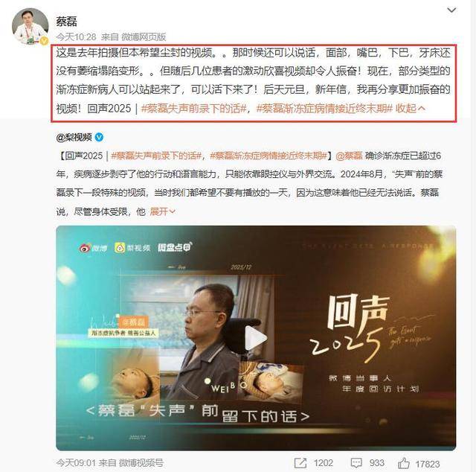Open the @梨视频 account link
This screenshot has width=476, height=472.
[x=74, y=137]
